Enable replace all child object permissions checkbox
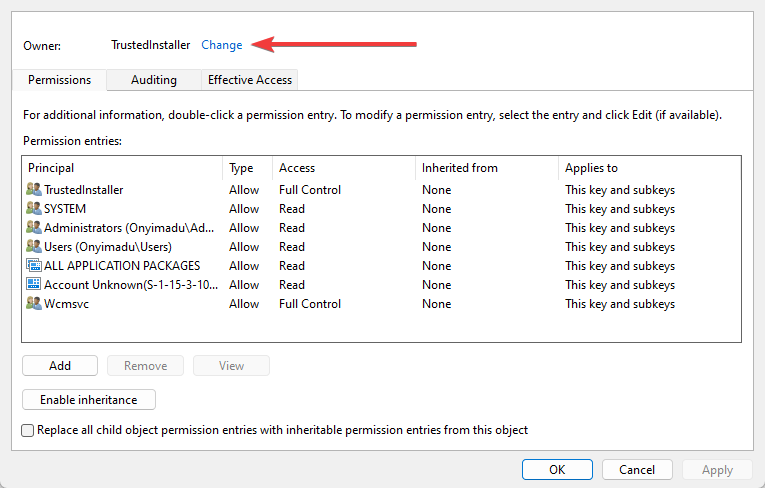 tap(28, 430)
